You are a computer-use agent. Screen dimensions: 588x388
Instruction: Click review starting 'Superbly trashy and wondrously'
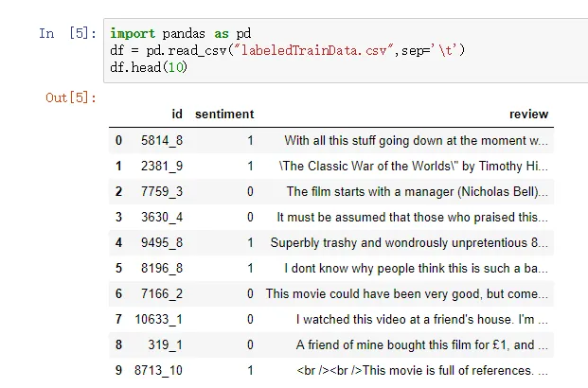point(409,242)
